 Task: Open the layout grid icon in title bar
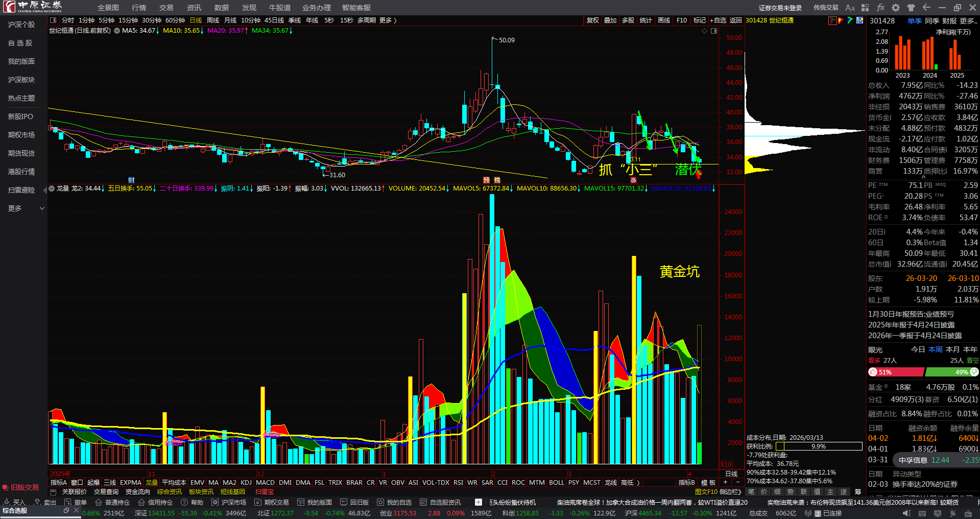[x=865, y=8]
